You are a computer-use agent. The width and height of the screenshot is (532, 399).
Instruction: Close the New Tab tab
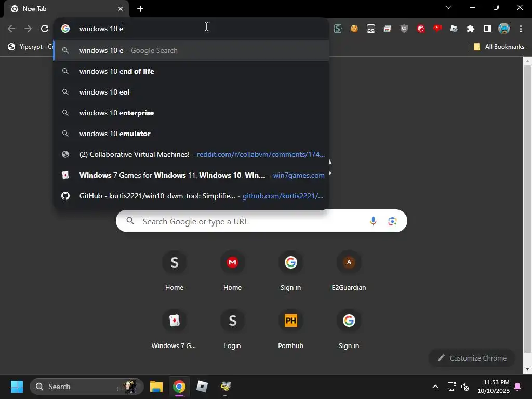point(121,9)
